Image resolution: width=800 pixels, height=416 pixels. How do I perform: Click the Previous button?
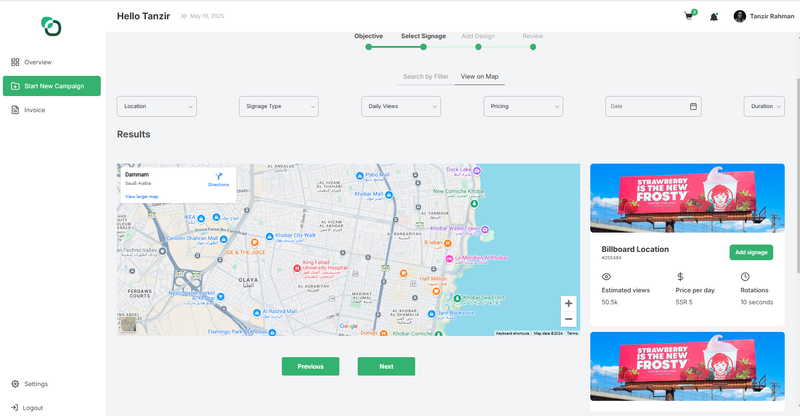click(x=310, y=366)
